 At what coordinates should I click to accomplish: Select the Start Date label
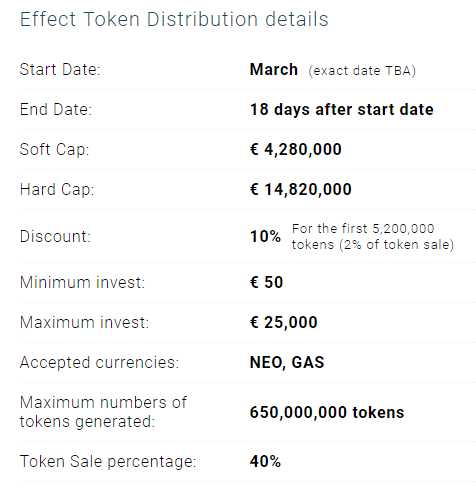click(x=60, y=70)
